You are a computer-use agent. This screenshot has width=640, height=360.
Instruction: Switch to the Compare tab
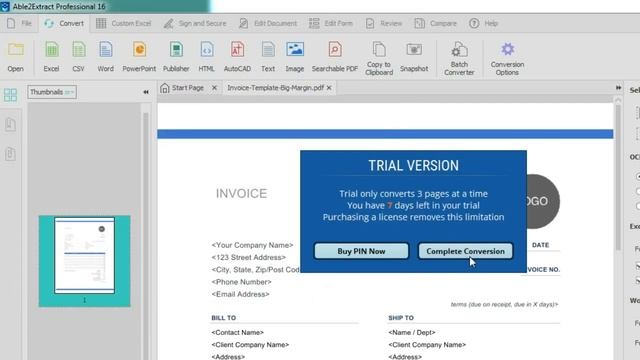[x=435, y=23]
